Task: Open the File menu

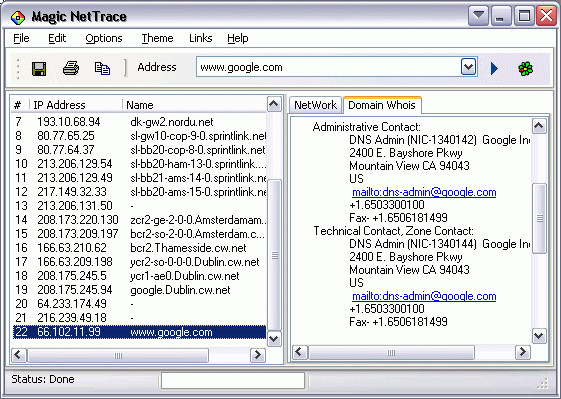Action: pyautogui.click(x=21, y=38)
